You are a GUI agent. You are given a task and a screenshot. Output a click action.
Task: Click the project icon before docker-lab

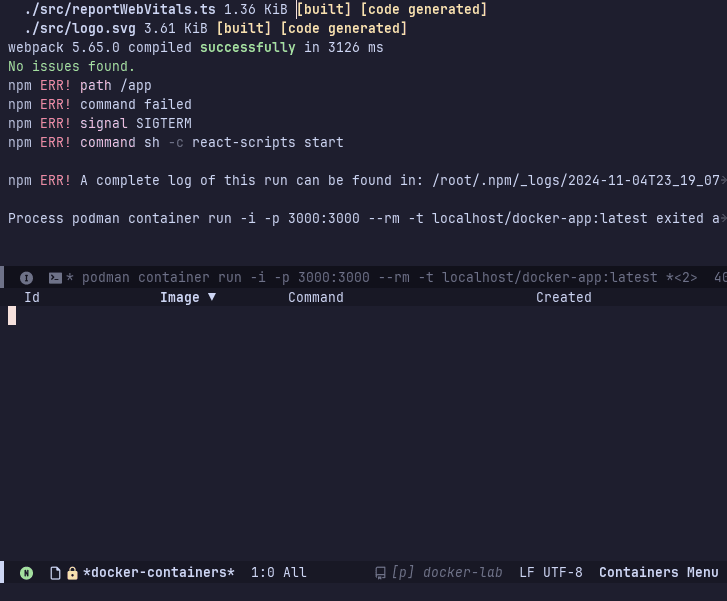(380, 573)
